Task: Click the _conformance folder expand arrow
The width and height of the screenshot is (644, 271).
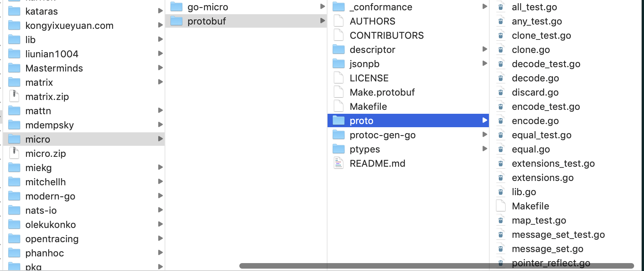Action: [485, 7]
